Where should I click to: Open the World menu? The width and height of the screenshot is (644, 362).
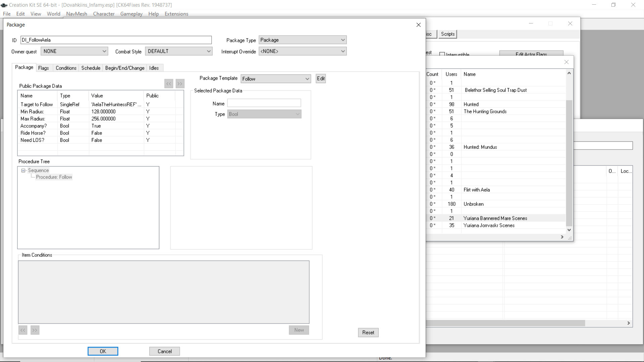(54, 14)
